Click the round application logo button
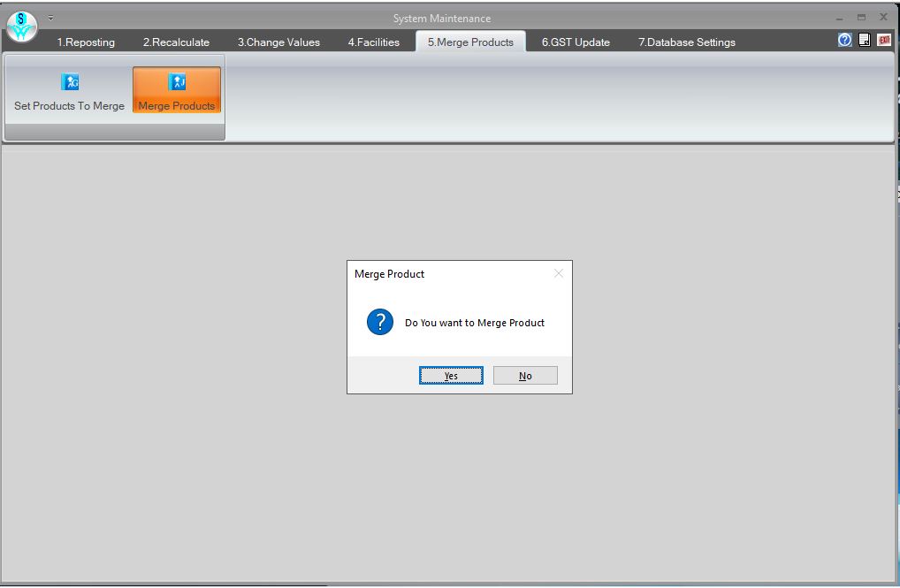This screenshot has width=900, height=588. pyautogui.click(x=22, y=27)
